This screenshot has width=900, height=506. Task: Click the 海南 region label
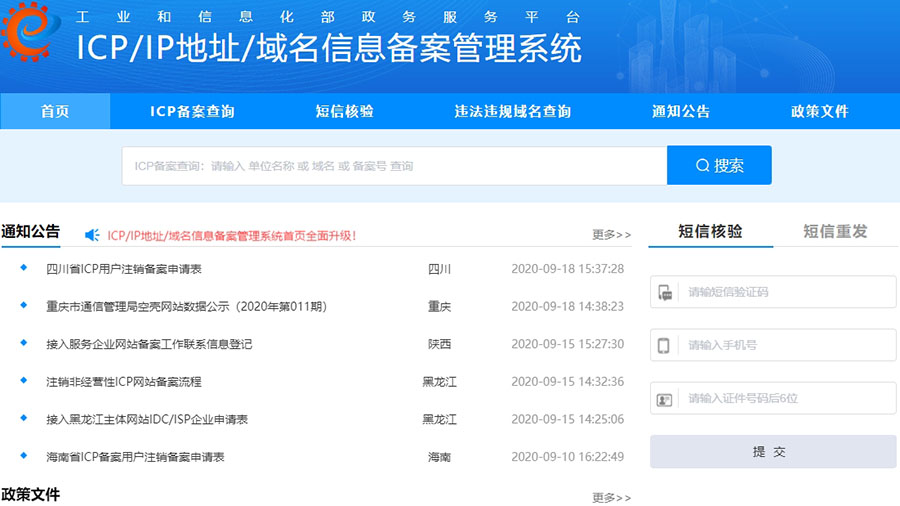[x=440, y=457]
